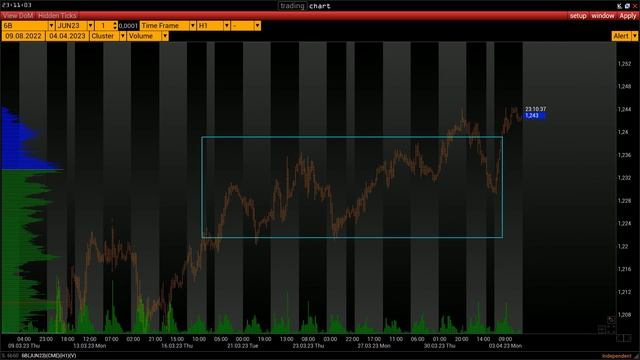Open the setup menu

pyautogui.click(x=578, y=16)
